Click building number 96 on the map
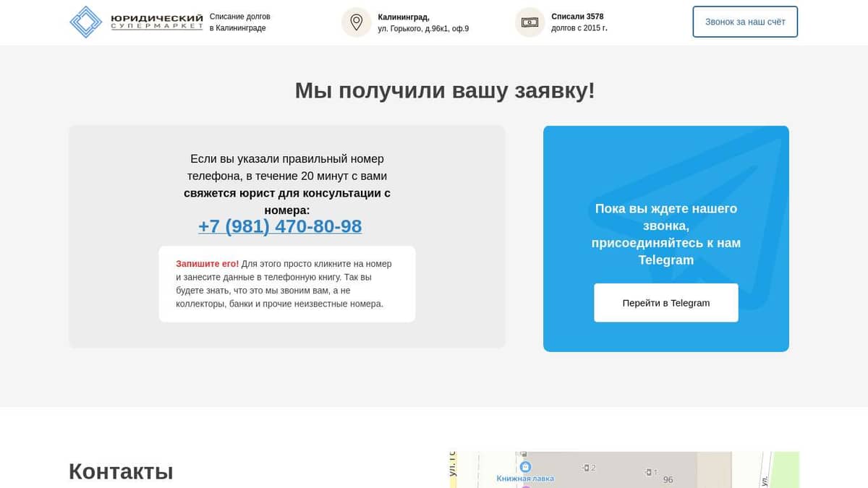 coord(668,479)
